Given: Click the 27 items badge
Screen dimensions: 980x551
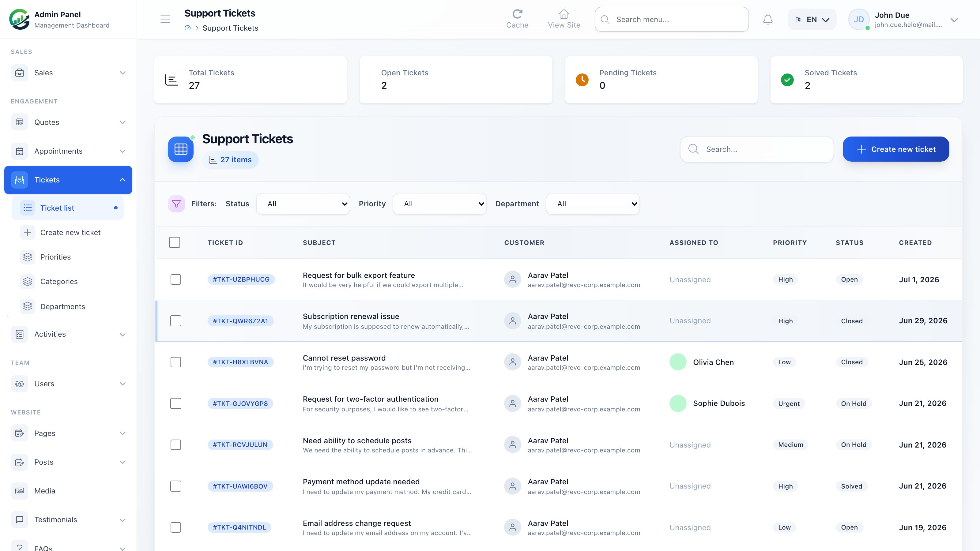Looking at the screenshot, I should click(x=230, y=160).
